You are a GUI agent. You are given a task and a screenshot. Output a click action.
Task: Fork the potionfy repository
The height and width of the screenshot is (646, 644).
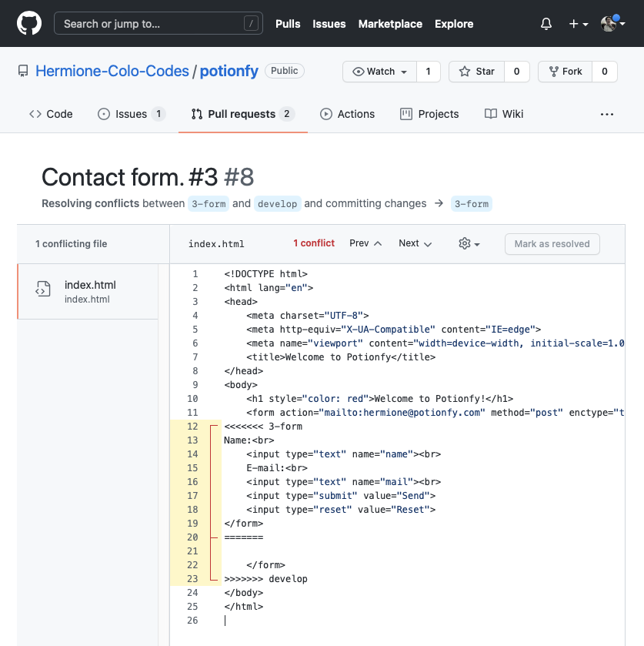566,72
